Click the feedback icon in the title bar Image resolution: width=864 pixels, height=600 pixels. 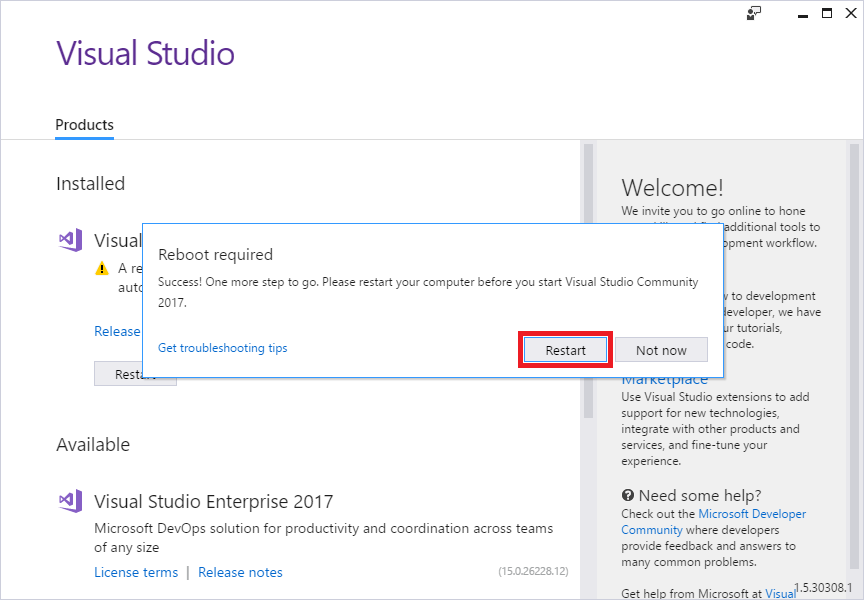point(754,13)
